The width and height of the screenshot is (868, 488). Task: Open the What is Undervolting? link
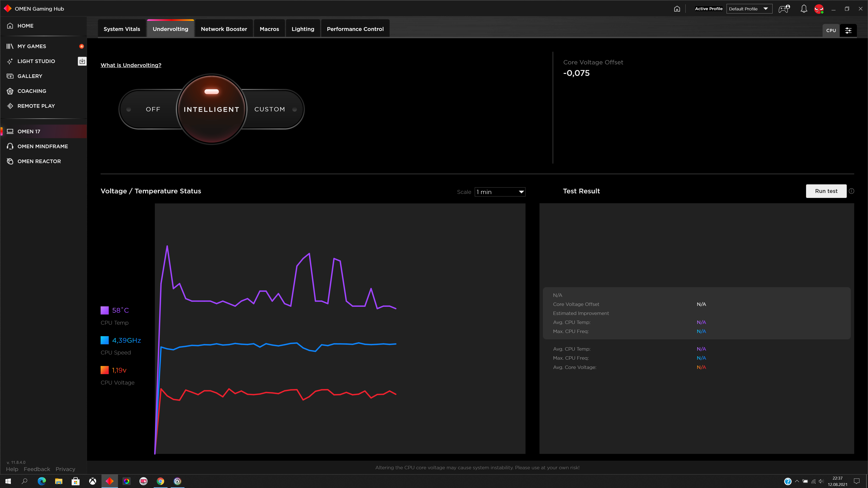pyautogui.click(x=131, y=65)
